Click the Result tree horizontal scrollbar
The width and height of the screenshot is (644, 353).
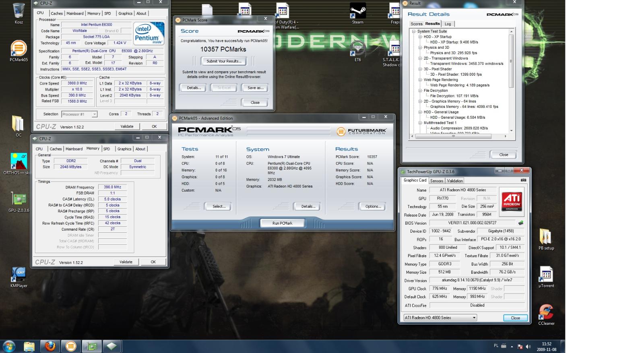point(453,136)
